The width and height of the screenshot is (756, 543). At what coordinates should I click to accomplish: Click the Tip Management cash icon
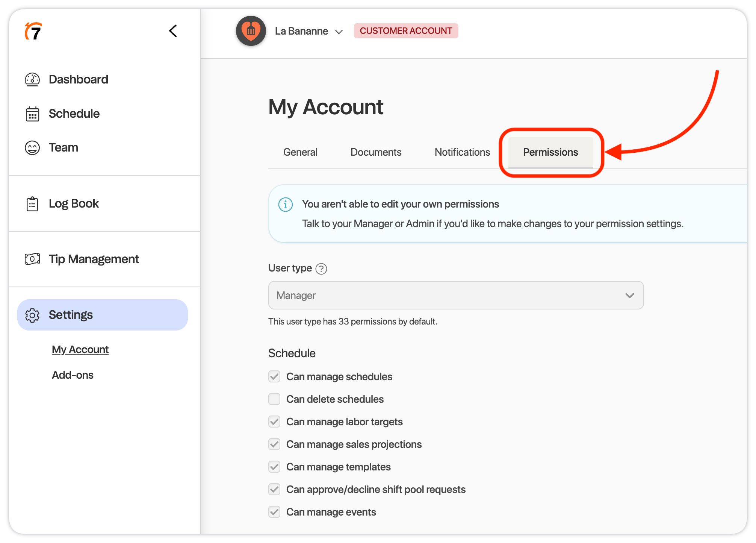click(32, 259)
